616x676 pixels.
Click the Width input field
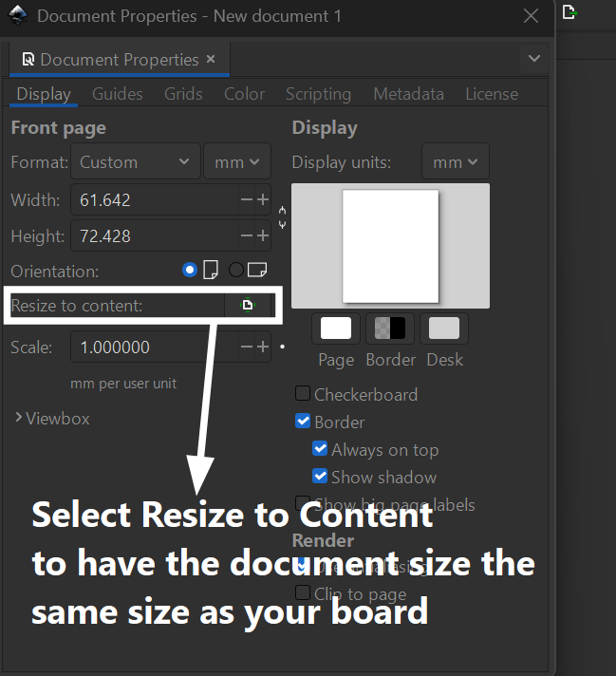click(x=152, y=199)
